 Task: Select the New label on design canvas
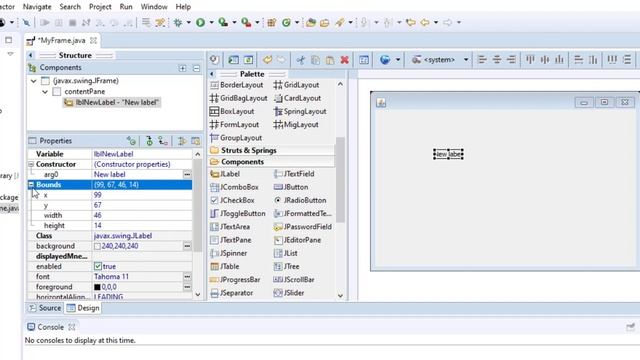[448, 154]
